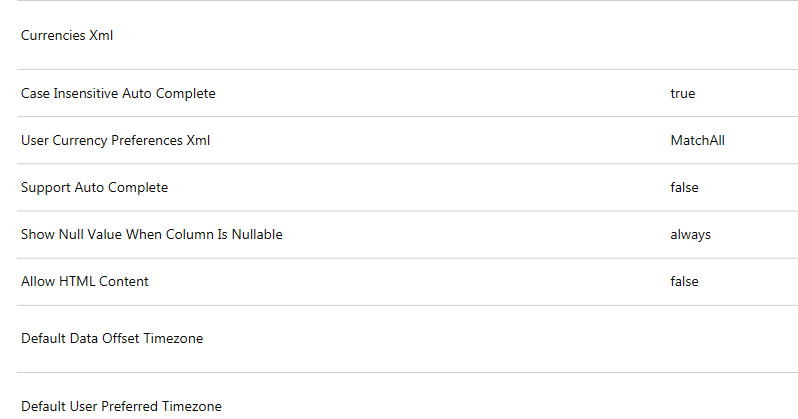Select the whole Support Auto Complete settings row
Viewport: 798px width, 419px height.
400,188
